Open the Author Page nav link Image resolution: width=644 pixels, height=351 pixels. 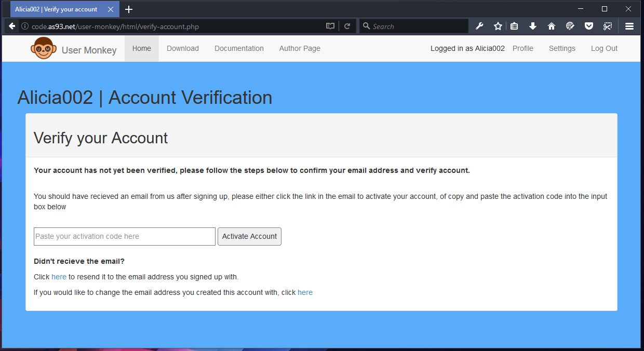(300, 48)
